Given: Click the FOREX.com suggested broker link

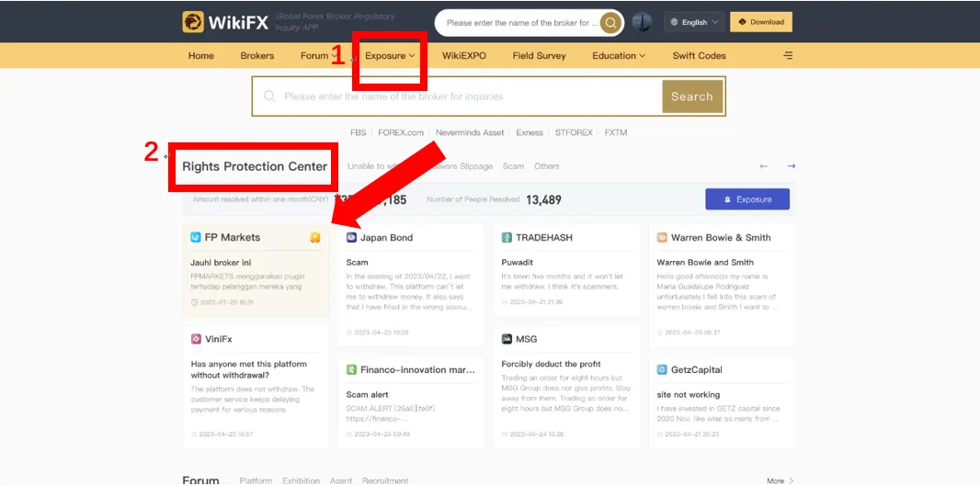Looking at the screenshot, I should tap(401, 132).
